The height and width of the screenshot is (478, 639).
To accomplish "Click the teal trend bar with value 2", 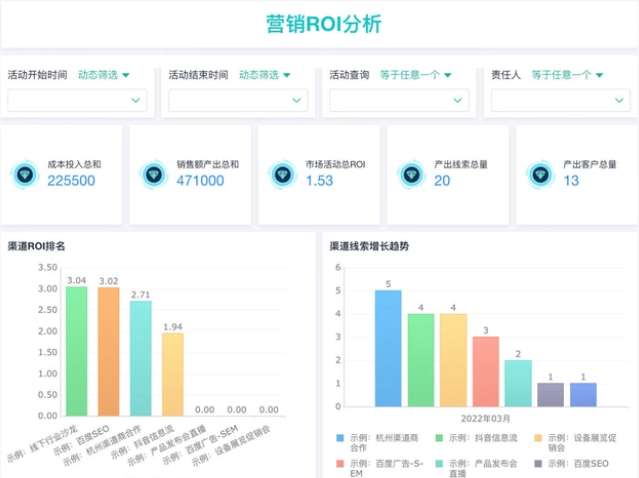I will coord(518,383).
